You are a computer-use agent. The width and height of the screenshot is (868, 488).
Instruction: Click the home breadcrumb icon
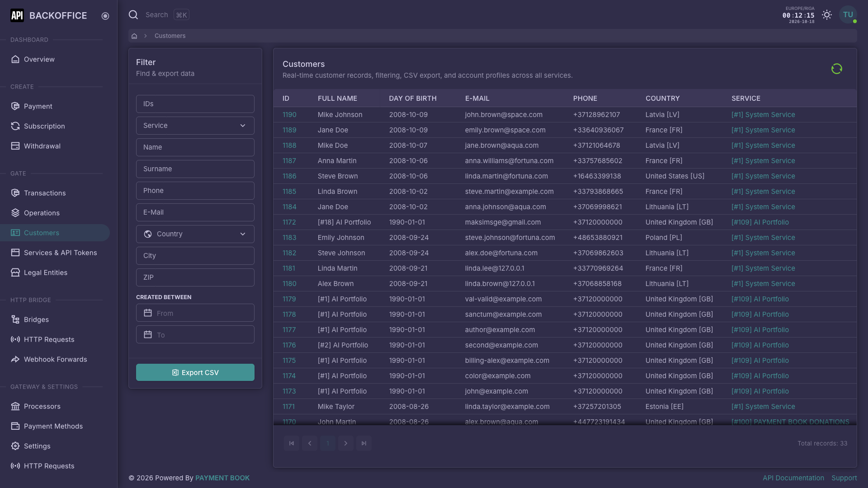(x=134, y=36)
